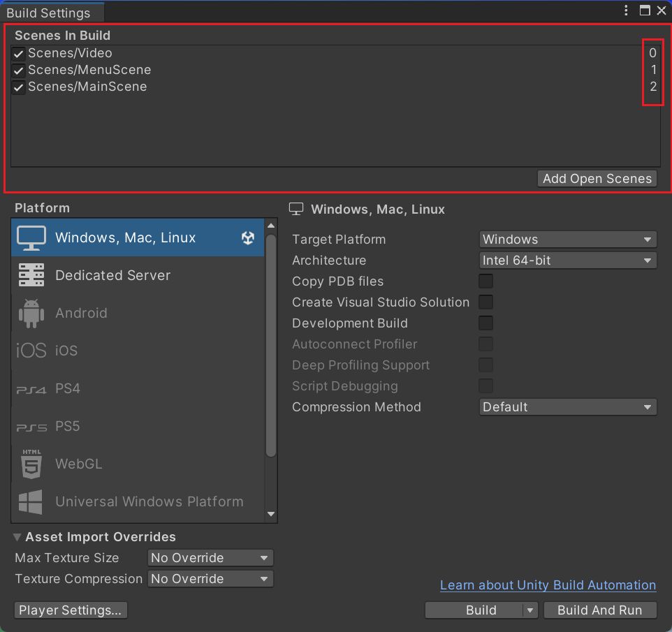Click the Texture Compression label

coord(79,579)
